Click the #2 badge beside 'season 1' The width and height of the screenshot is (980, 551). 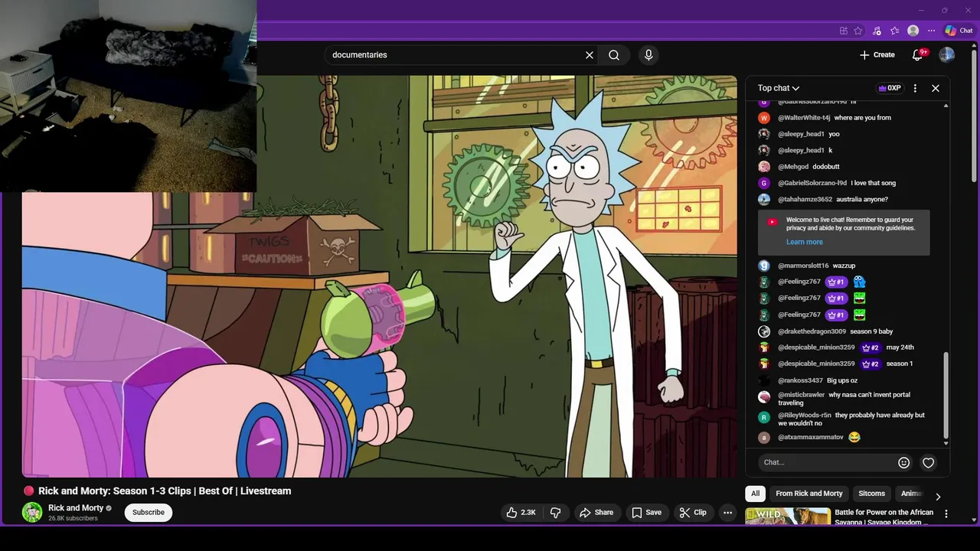coord(871,364)
